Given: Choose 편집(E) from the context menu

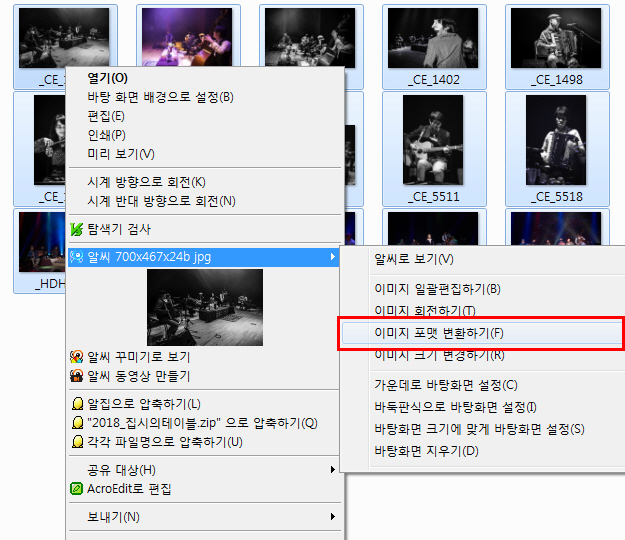Looking at the screenshot, I should [106, 116].
